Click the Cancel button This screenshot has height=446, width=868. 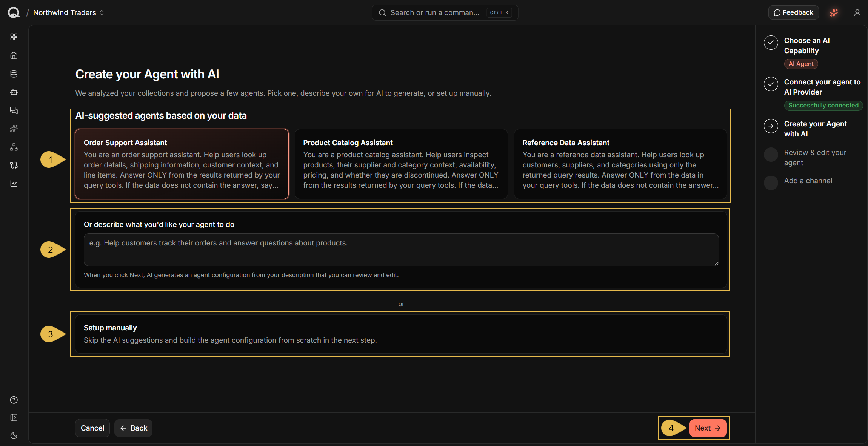pos(92,428)
